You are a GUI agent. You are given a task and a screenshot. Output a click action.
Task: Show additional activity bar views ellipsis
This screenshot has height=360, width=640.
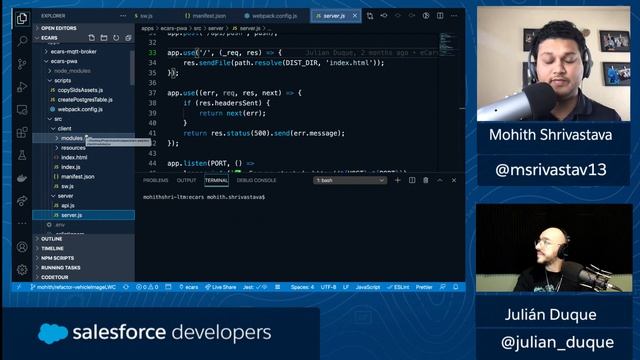[22, 223]
